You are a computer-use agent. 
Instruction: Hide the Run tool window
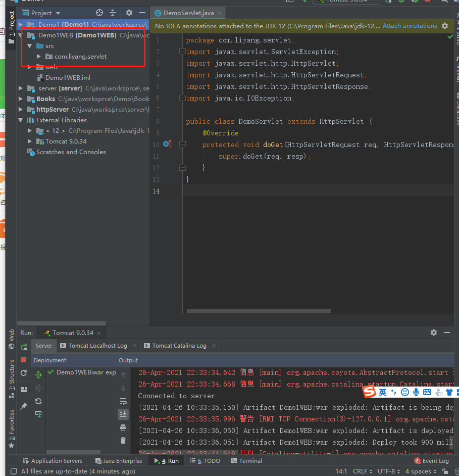(446, 332)
